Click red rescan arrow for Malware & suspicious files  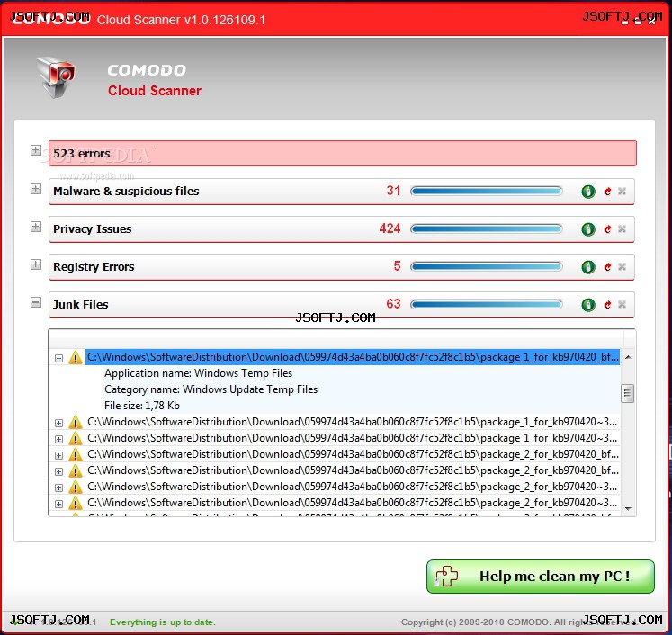(607, 192)
